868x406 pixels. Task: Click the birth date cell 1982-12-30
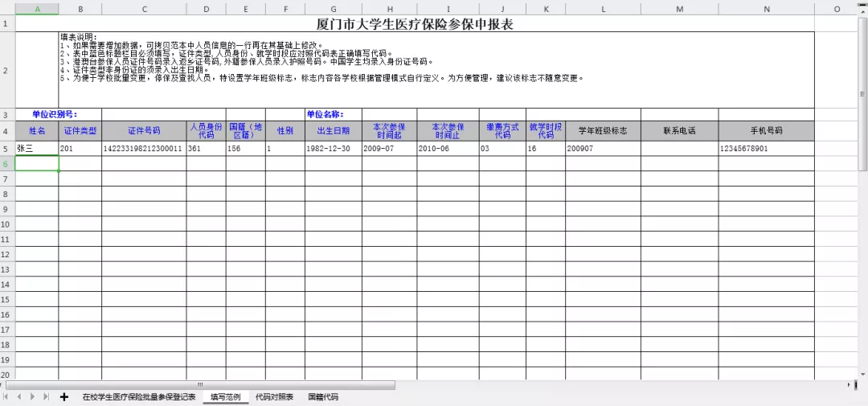point(334,149)
